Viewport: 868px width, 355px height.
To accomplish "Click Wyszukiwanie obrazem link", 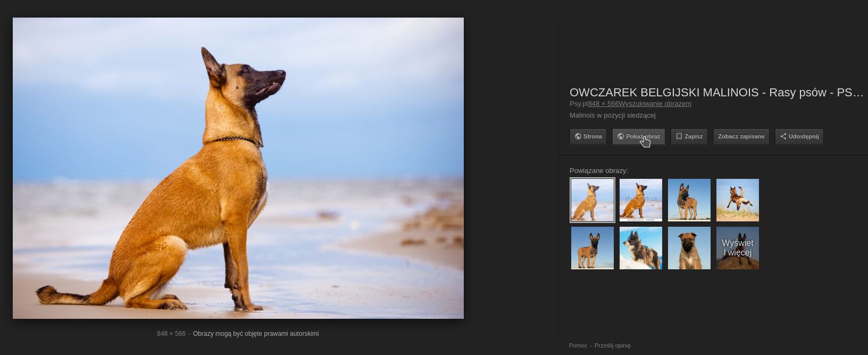I will click(x=655, y=104).
